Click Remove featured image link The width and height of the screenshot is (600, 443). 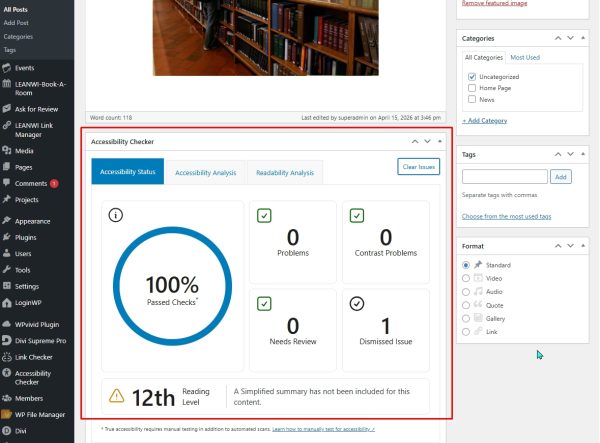pyautogui.click(x=494, y=3)
